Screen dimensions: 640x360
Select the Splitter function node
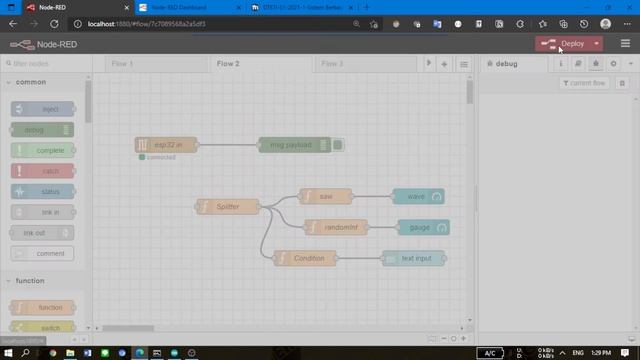click(227, 207)
